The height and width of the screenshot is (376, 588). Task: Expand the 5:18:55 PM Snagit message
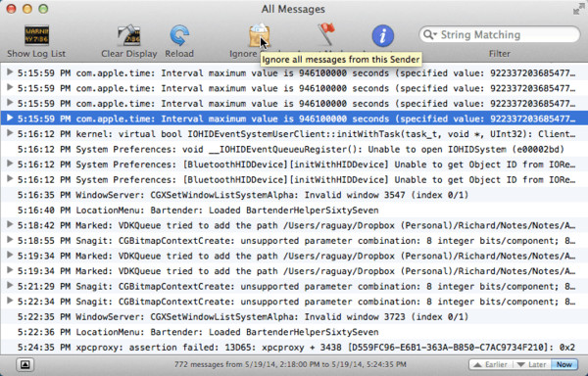tap(10, 240)
